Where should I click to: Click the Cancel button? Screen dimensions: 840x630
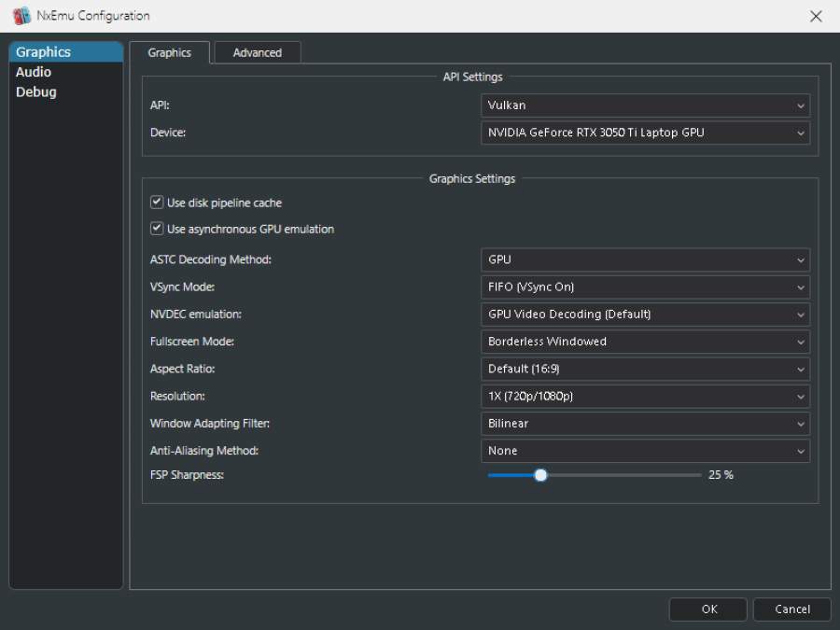tap(791, 609)
